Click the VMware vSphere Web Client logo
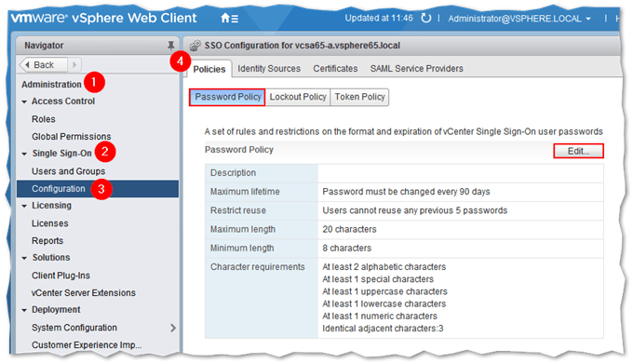The image size is (633, 364). [103, 19]
